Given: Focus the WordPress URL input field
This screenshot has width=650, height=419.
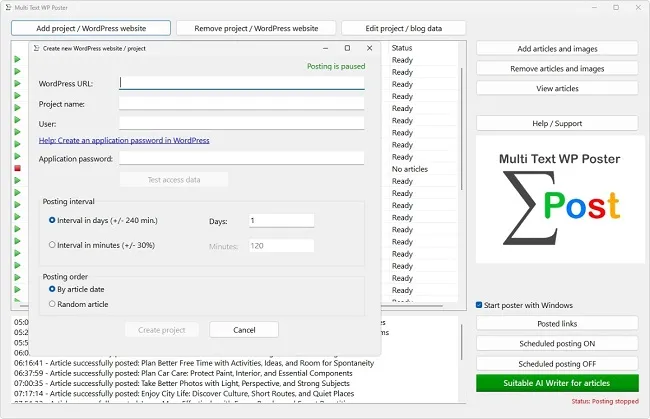Looking at the screenshot, I should point(242,83).
